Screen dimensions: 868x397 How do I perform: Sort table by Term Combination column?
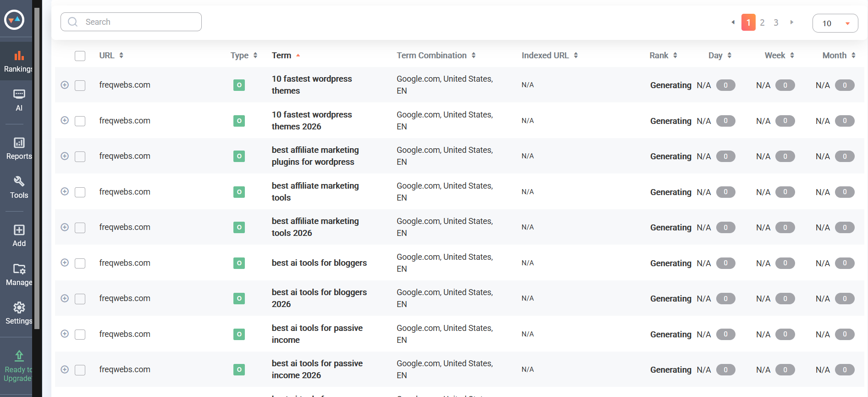coord(436,56)
